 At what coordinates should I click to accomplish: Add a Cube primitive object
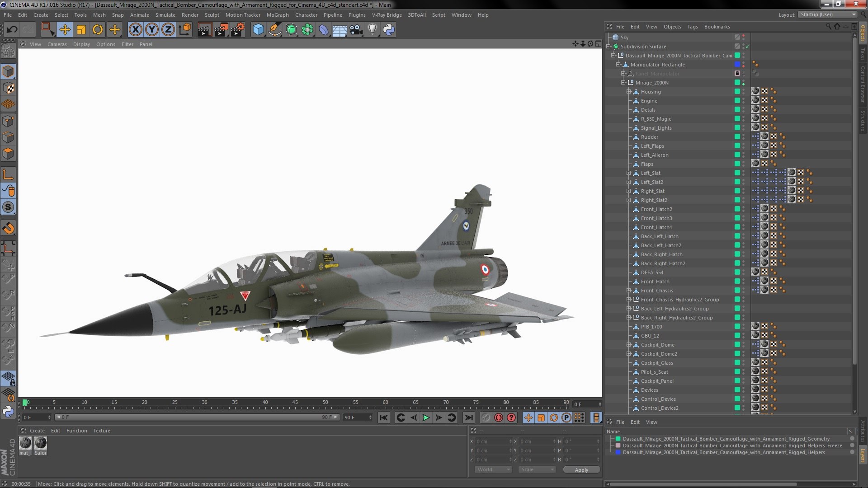(258, 30)
